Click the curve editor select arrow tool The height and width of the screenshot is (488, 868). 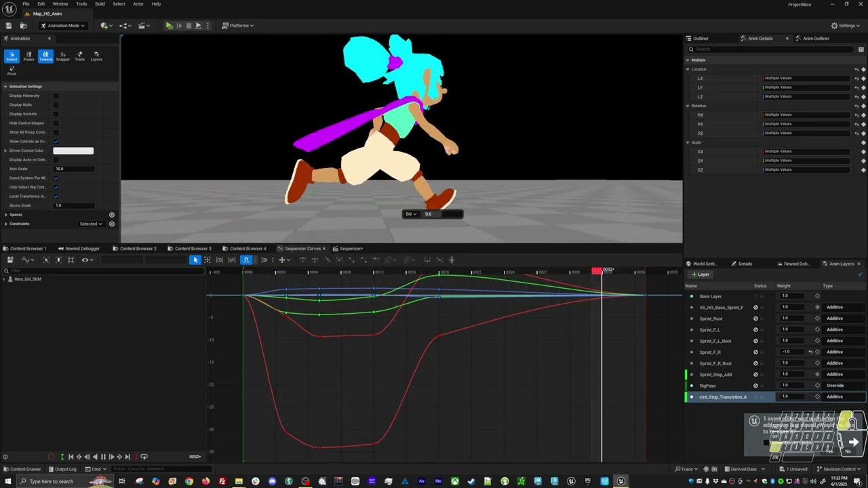(195, 260)
